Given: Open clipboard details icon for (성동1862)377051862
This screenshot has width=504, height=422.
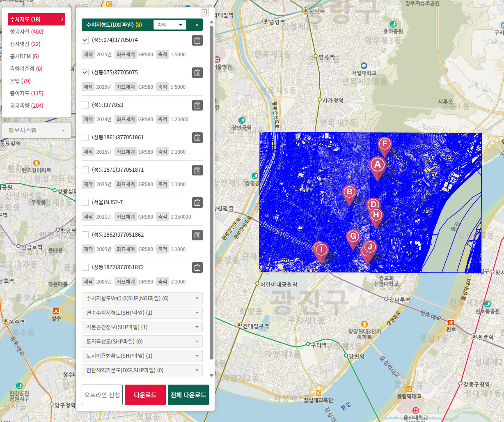Looking at the screenshot, I should point(197,235).
